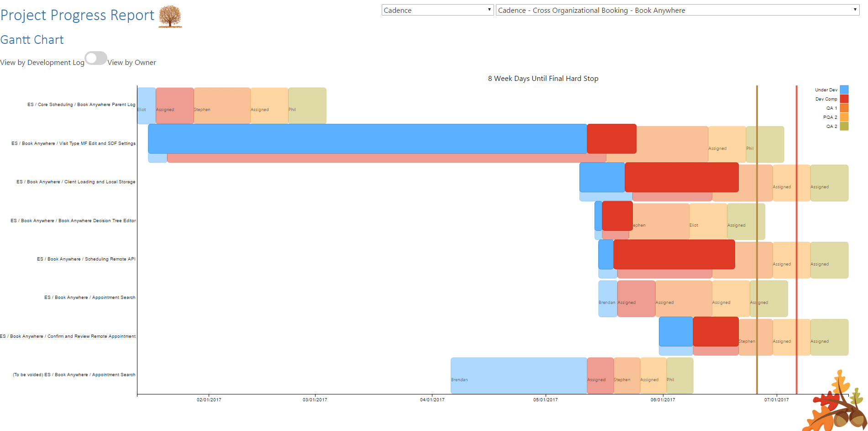Click the Gantt Chart heading

tap(32, 40)
